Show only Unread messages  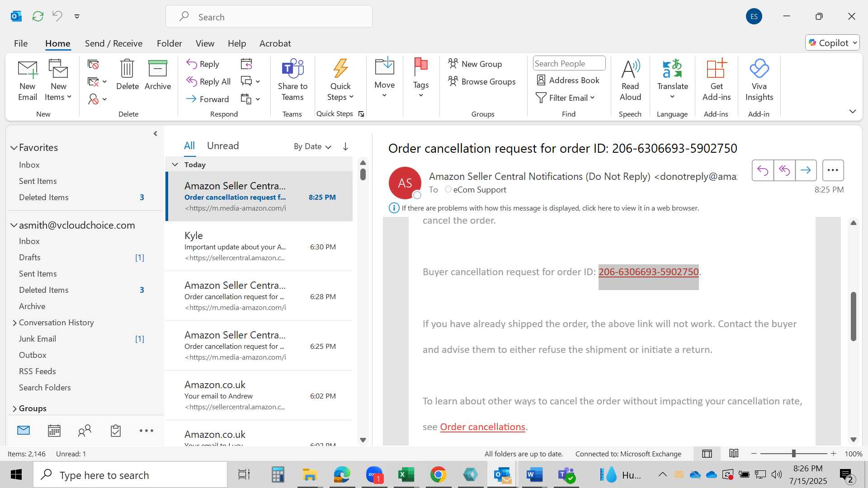click(223, 145)
